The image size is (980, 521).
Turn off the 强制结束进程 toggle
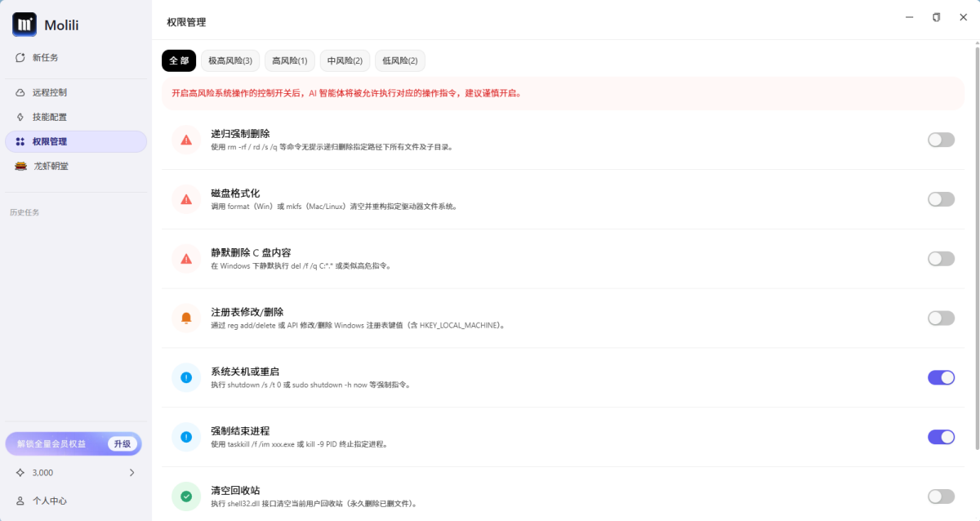click(941, 437)
